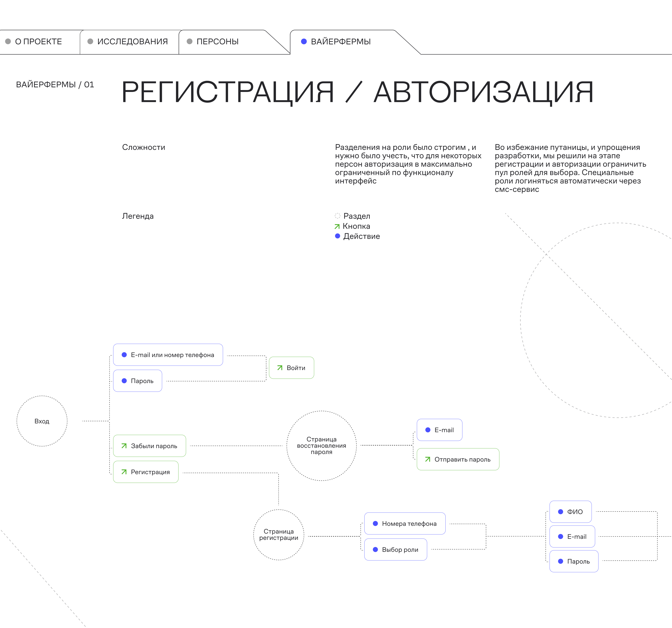Screen dimensions: 672x628
Task: Click the blue dot in ФИО box
Action: point(560,512)
